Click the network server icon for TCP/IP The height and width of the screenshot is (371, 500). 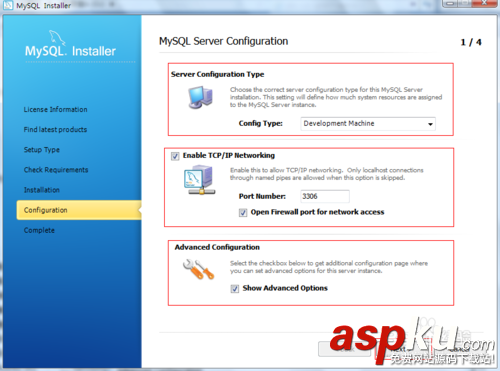[199, 180]
